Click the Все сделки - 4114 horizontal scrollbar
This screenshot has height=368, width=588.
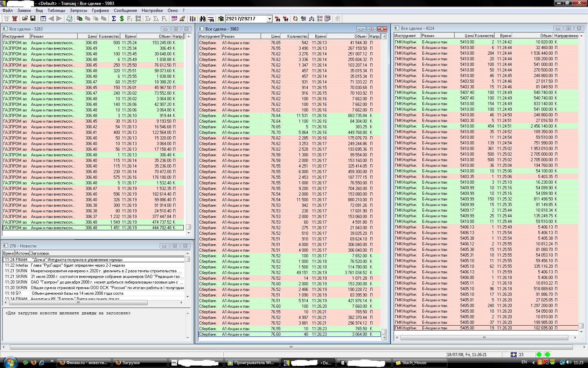click(x=485, y=338)
